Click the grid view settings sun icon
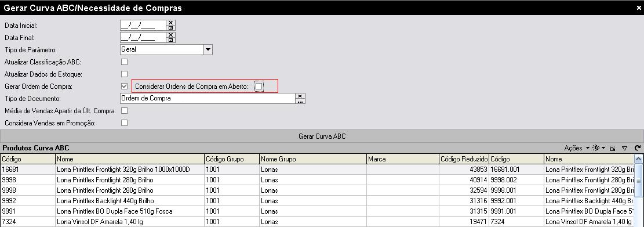This screenshot has width=644, height=227. point(596,148)
